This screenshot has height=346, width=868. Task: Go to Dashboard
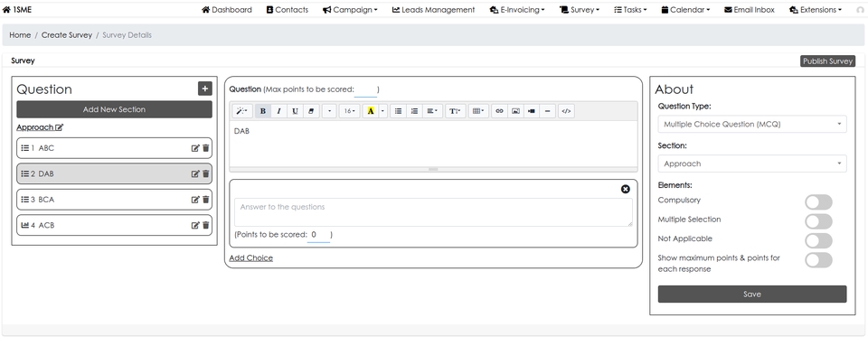coord(226,9)
